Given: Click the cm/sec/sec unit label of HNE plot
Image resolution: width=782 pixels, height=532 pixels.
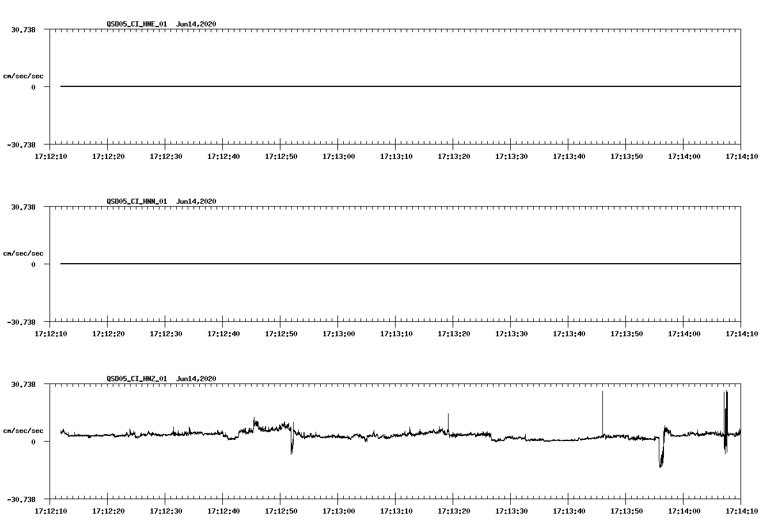Looking at the screenshot, I should click(24, 76).
